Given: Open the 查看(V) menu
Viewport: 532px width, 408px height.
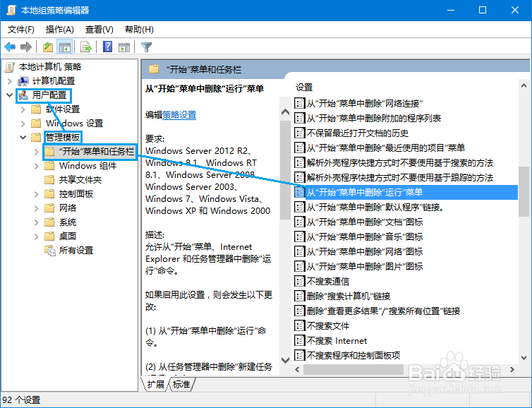Looking at the screenshot, I should pyautogui.click(x=99, y=30).
